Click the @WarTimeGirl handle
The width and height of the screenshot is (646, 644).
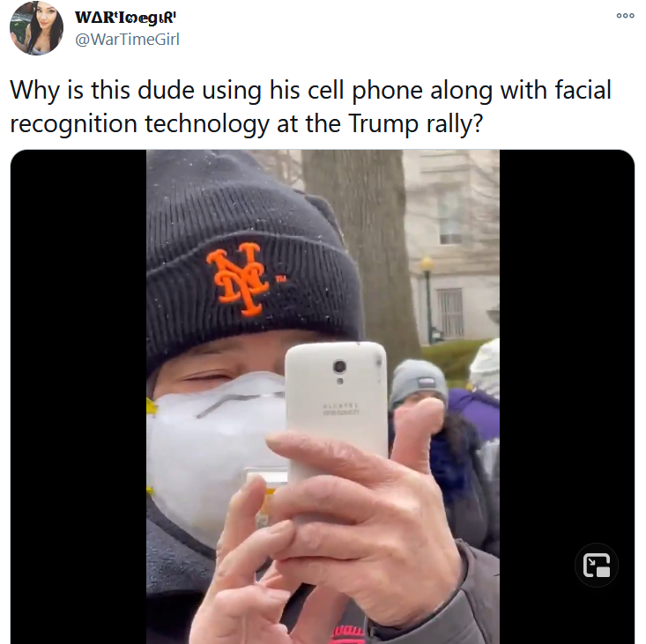click(127, 40)
